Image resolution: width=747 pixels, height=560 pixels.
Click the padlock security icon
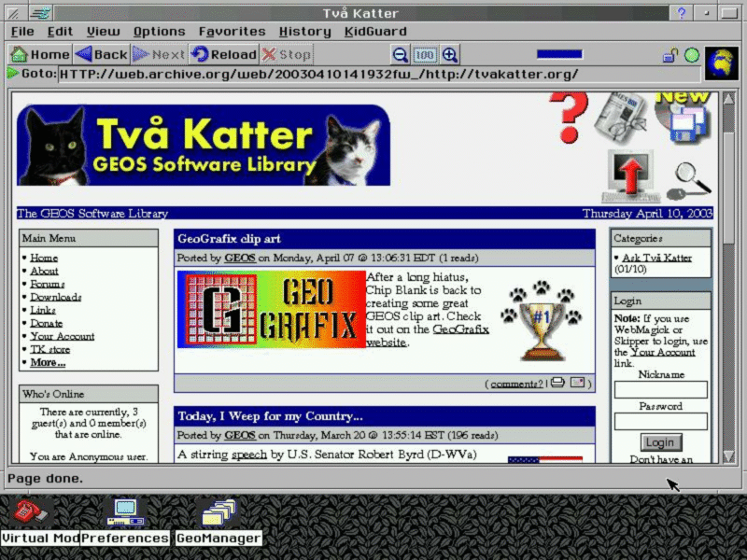pyautogui.click(x=670, y=55)
